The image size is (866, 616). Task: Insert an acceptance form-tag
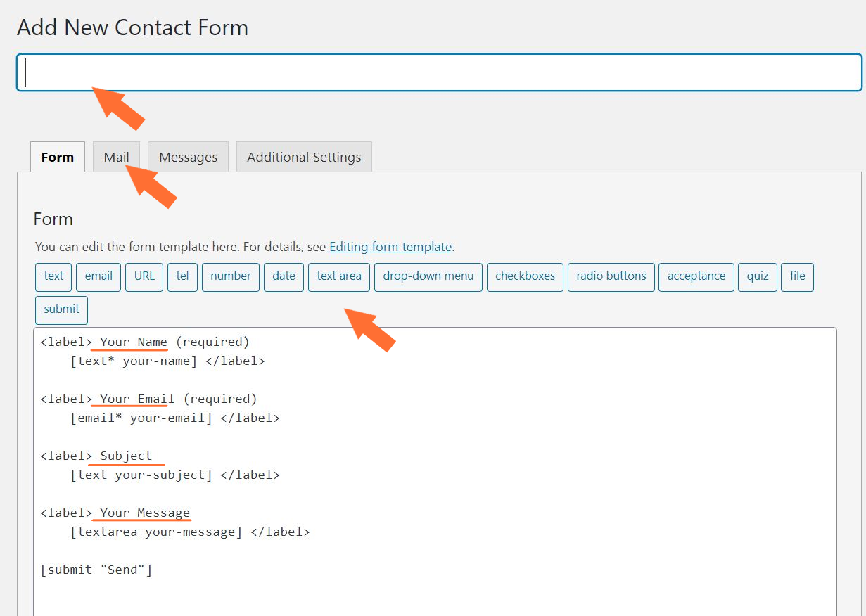point(696,277)
